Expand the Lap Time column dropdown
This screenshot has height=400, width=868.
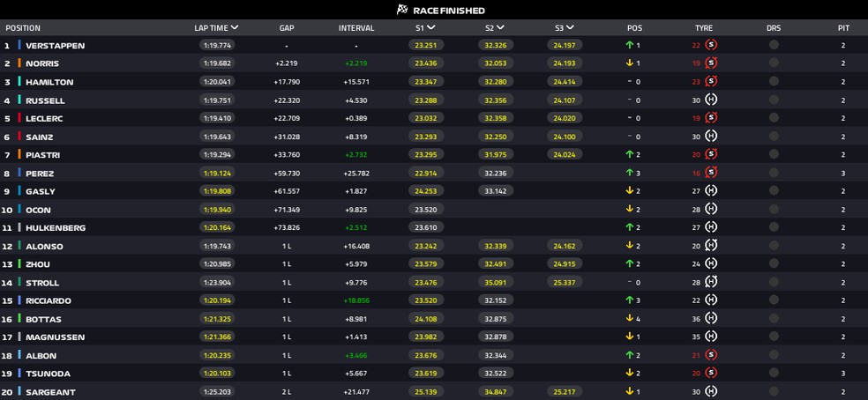(x=234, y=27)
